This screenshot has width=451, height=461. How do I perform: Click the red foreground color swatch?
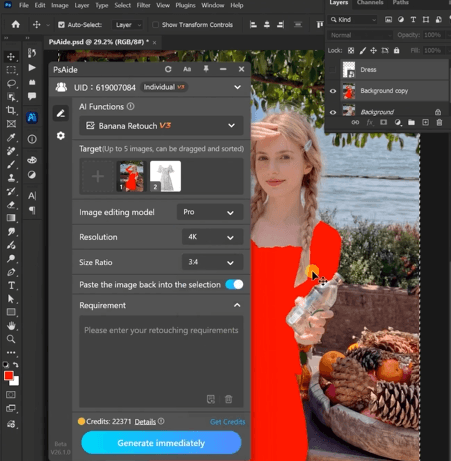tap(9, 376)
